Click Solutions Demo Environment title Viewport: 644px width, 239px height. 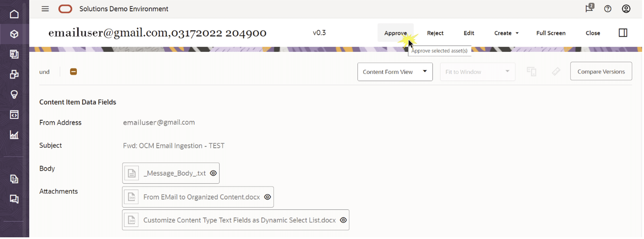coord(124,9)
